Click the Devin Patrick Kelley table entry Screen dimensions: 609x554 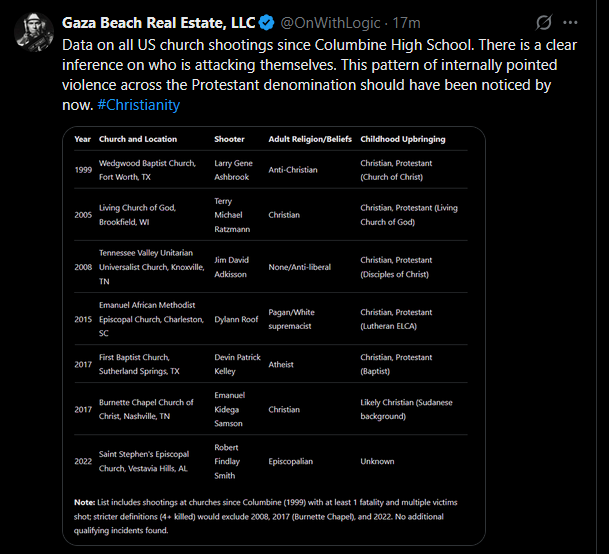[x=237, y=364]
